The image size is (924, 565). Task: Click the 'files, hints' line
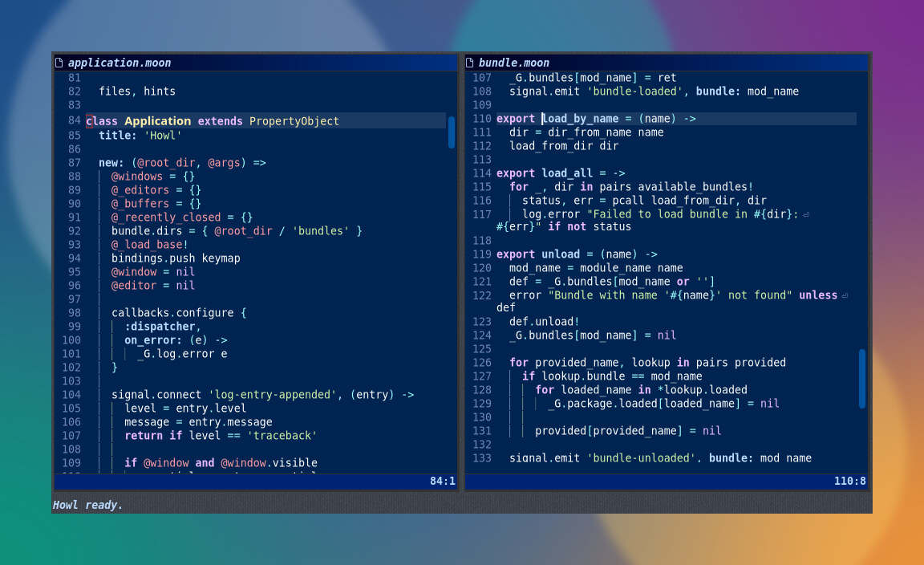(x=137, y=91)
